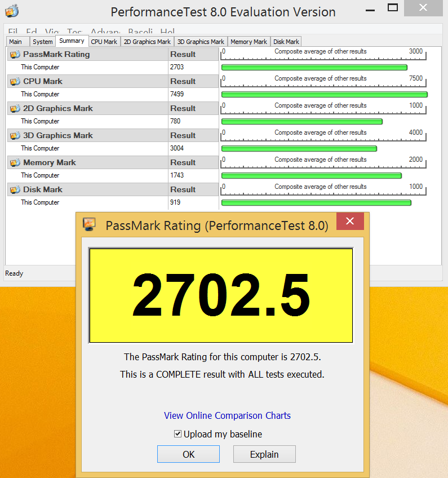The height and width of the screenshot is (478, 448).
Task: Click the COMPLETE result message text
Action: coord(222,374)
